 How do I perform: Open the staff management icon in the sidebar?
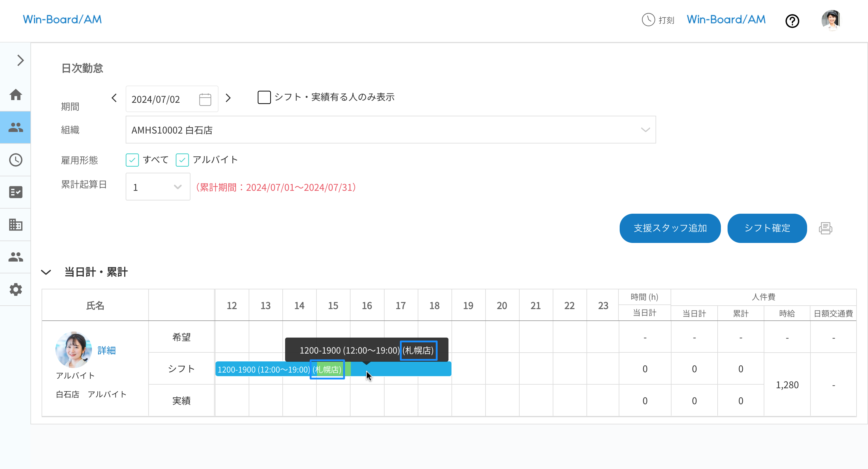15,127
